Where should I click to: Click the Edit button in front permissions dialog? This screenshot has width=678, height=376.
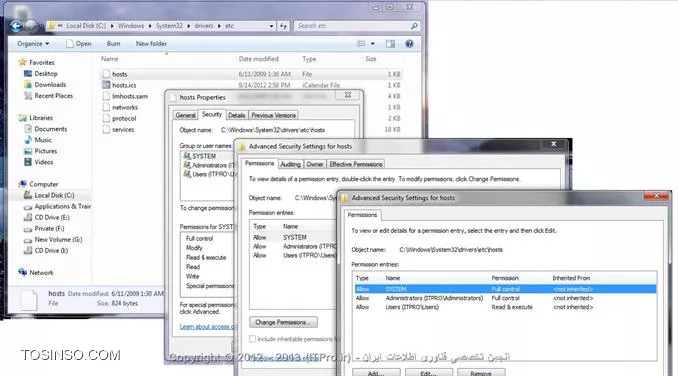[429, 373]
